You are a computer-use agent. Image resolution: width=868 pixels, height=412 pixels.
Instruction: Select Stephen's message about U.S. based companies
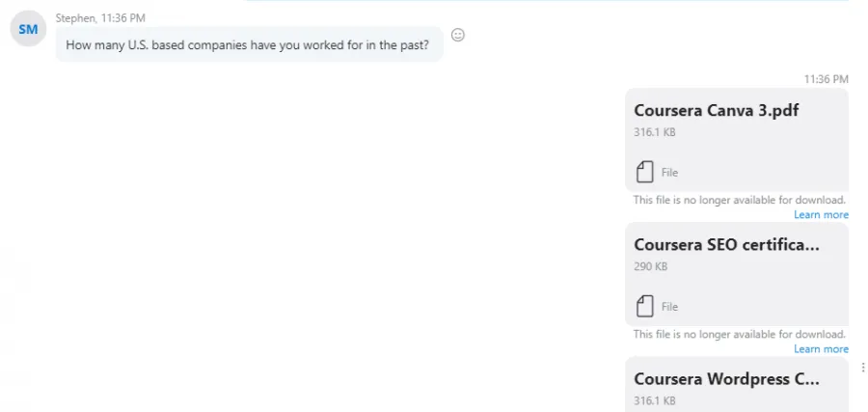click(x=249, y=44)
